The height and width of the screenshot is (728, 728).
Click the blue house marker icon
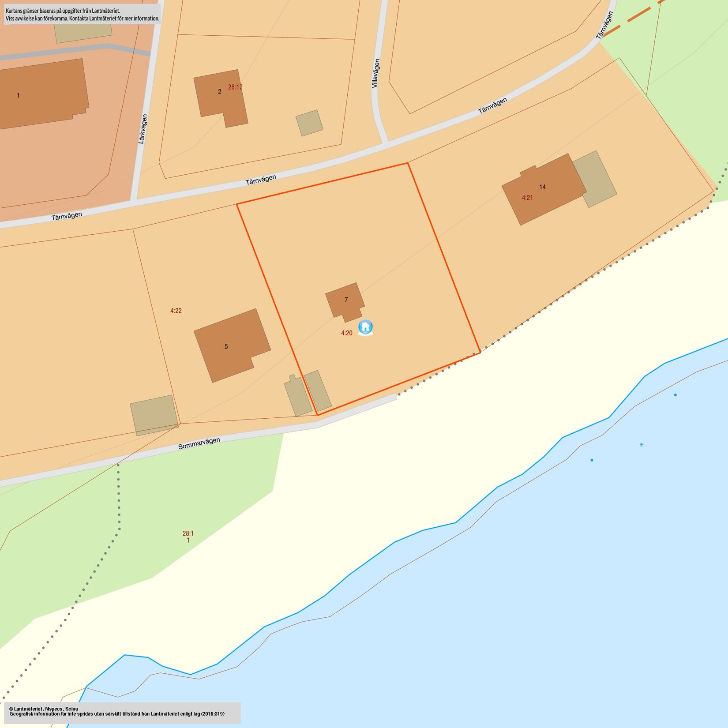point(365,327)
